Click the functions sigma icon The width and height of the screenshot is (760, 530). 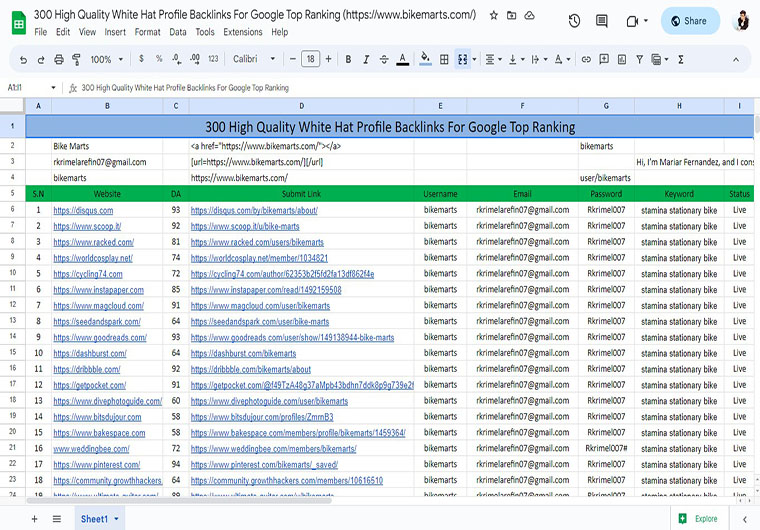point(681,59)
